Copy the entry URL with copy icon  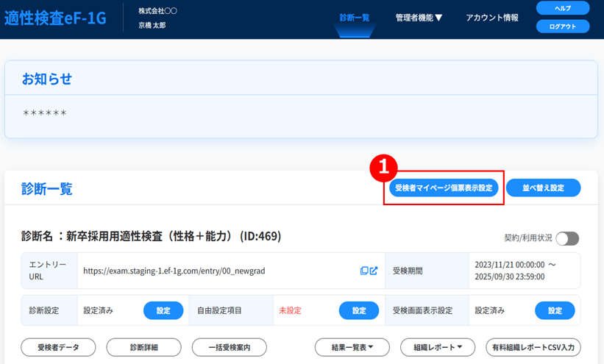click(x=364, y=271)
